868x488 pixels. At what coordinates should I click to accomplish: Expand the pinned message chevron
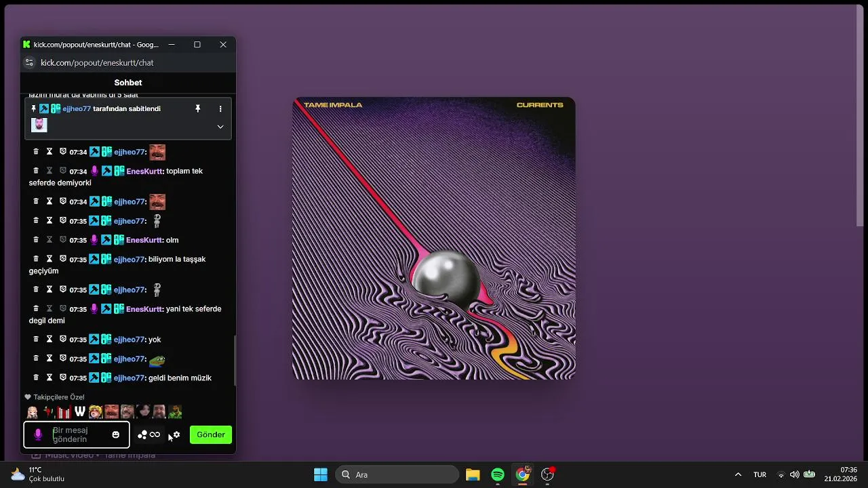(220, 127)
